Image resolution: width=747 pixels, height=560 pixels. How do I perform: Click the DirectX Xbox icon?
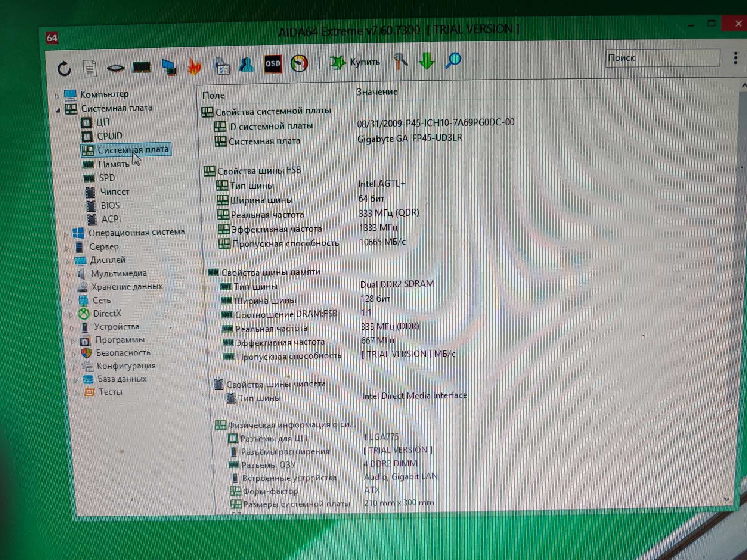click(x=84, y=314)
